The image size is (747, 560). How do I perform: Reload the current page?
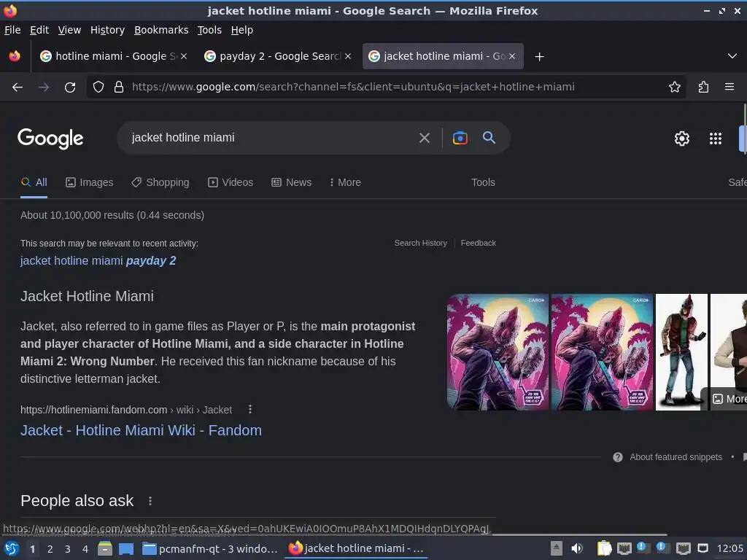coord(70,87)
